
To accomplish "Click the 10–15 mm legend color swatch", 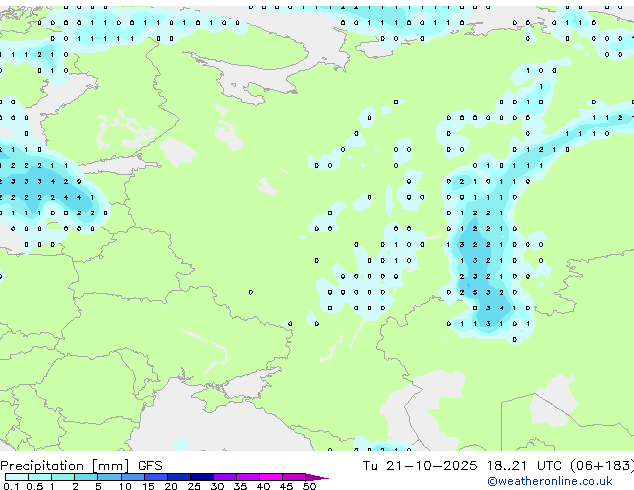I will click(x=132, y=477).
